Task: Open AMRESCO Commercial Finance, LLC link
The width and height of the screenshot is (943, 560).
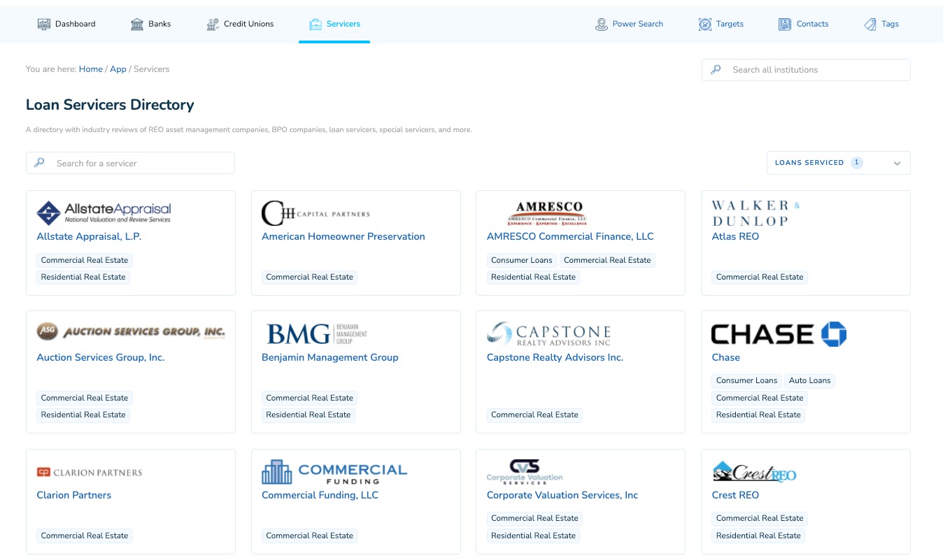Action: (570, 236)
